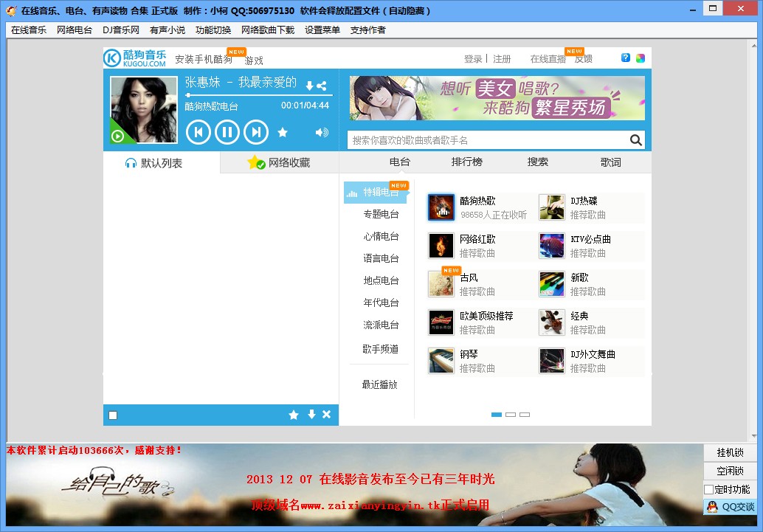The width and height of the screenshot is (763, 532).
Task: Open 网络红歌 station icon
Action: tap(441, 245)
